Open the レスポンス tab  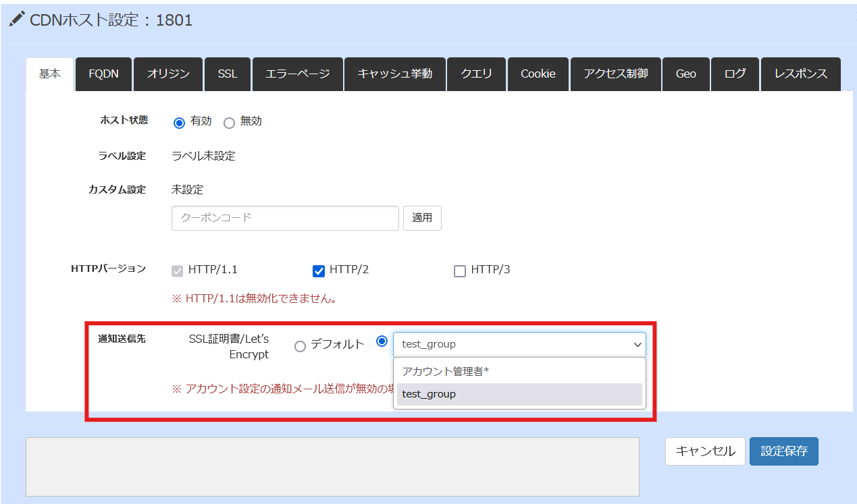[x=801, y=74]
